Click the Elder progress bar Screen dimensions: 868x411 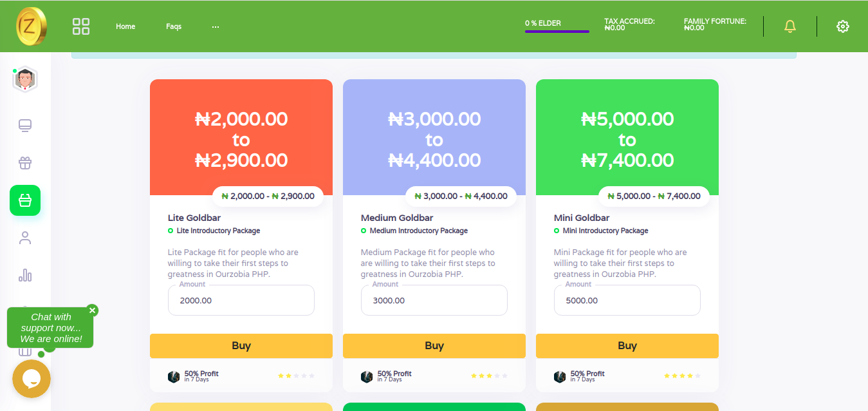point(557,31)
